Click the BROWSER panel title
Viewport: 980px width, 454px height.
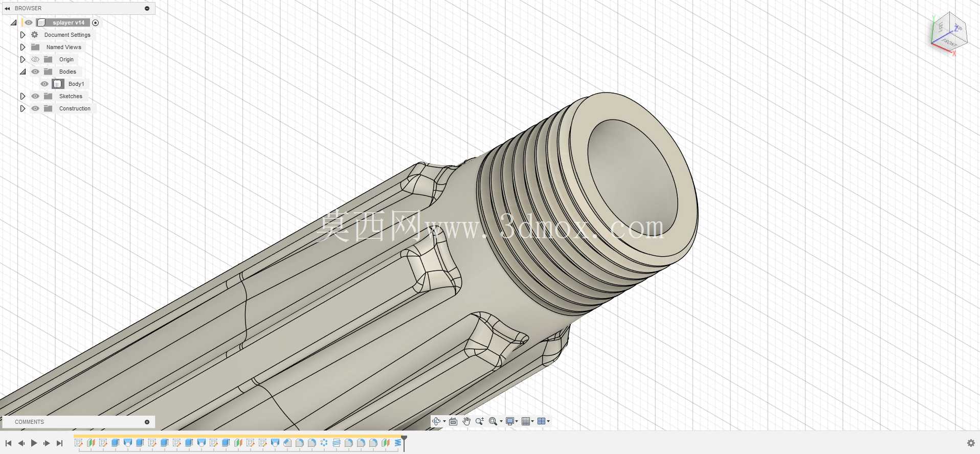point(28,8)
